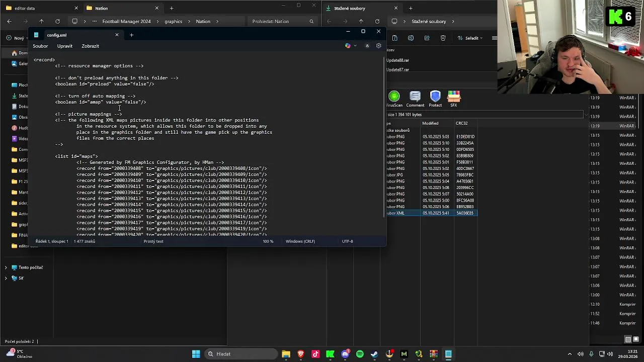Go up in Stažené soubory window

click(x=361, y=21)
